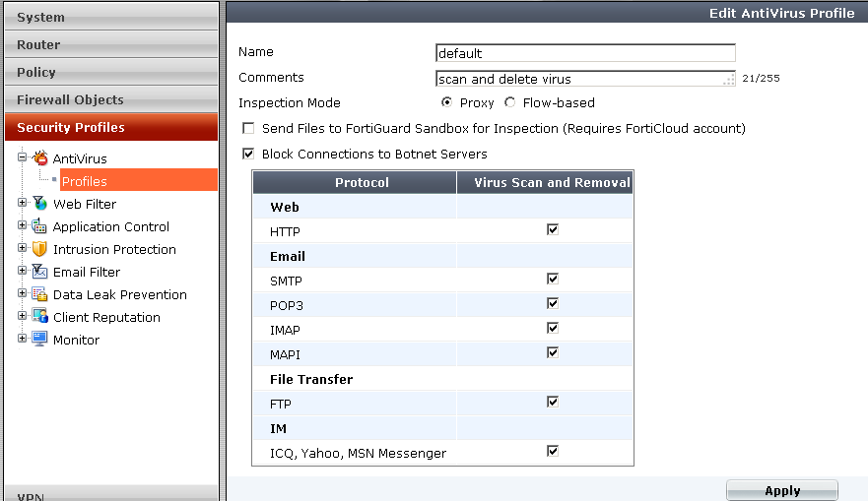Click the Monitor screen icon
Image resolution: width=868 pixels, height=501 pixels.
[x=39, y=340]
